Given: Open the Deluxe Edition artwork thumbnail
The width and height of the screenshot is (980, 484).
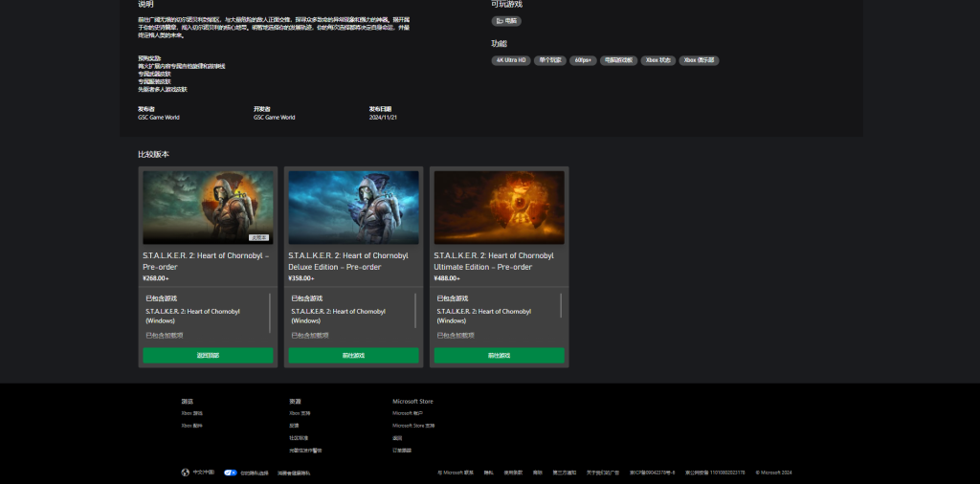Looking at the screenshot, I should coord(354,208).
